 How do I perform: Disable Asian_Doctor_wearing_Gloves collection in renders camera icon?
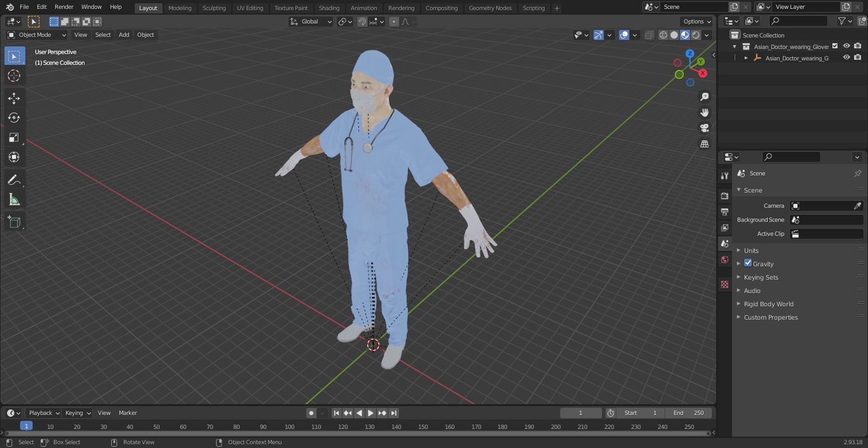tap(857, 46)
